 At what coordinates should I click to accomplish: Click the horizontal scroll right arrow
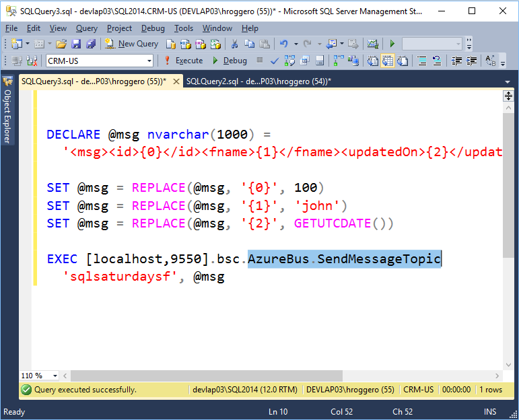point(497,376)
